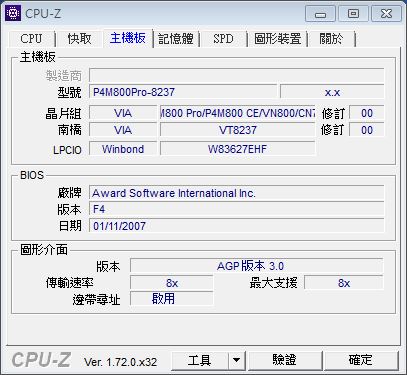Image resolution: width=407 pixels, height=375 pixels.
Task: Switch to the CPU tab
Action: 31,39
